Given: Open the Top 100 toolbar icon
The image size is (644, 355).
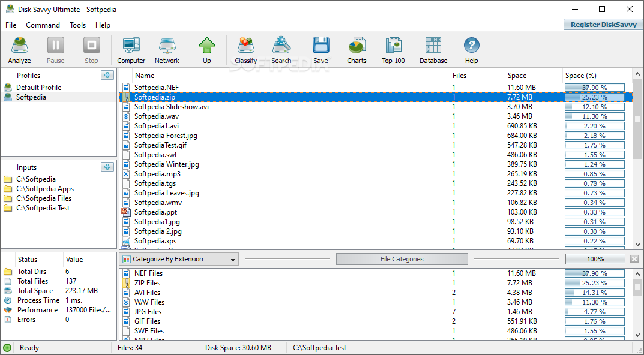Looking at the screenshot, I should click(393, 45).
